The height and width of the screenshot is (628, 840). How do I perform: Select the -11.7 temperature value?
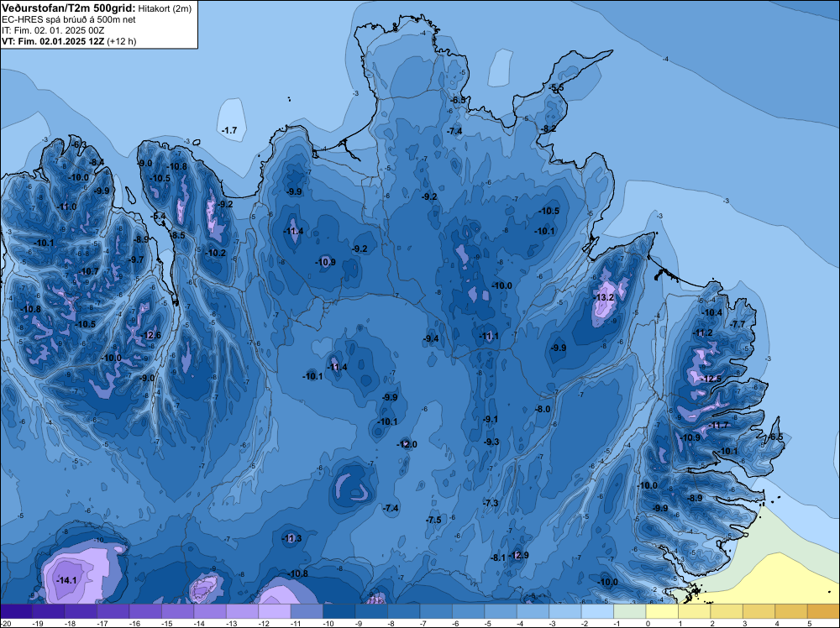coord(719,426)
